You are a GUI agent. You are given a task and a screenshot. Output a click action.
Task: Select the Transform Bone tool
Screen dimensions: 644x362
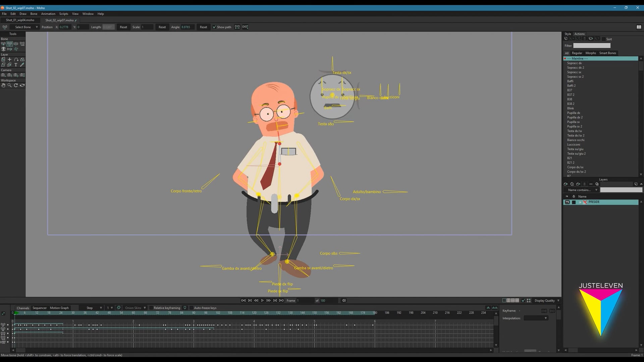click(x=9, y=44)
